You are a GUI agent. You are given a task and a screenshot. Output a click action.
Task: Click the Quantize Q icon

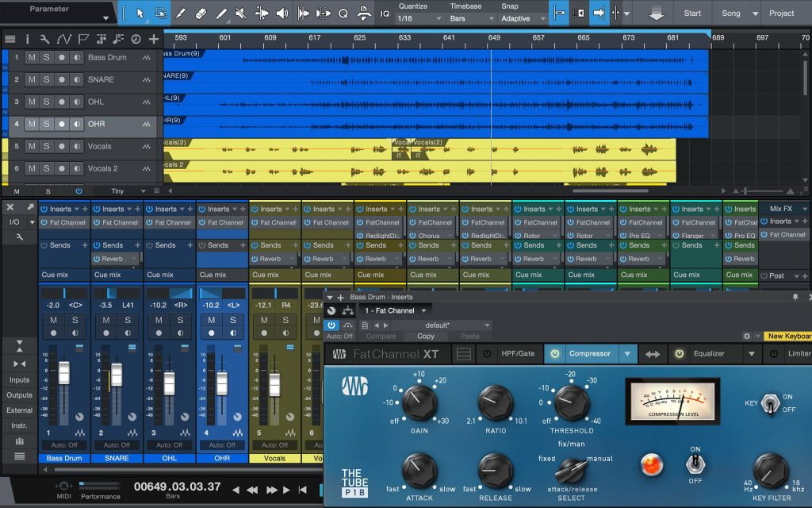point(343,13)
